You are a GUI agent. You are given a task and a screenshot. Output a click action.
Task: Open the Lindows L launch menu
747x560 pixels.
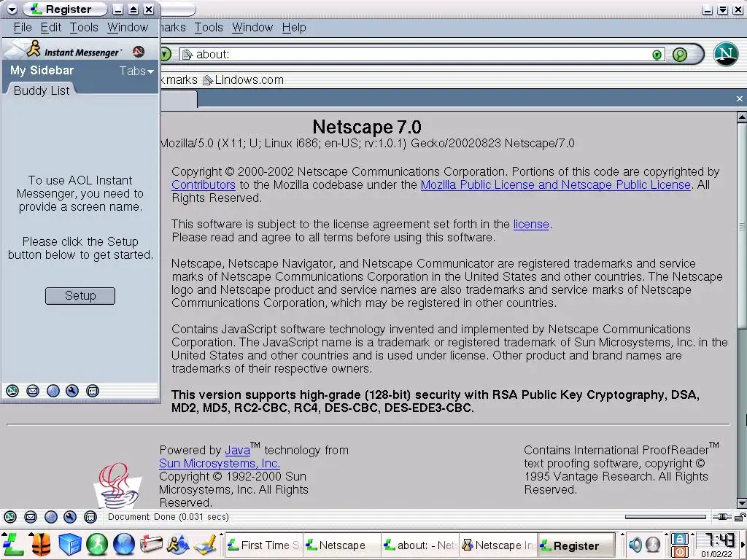(13, 544)
